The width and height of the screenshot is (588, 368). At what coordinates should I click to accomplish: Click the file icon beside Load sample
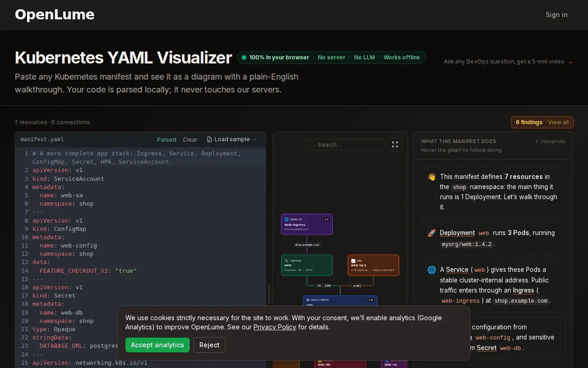[x=209, y=139]
